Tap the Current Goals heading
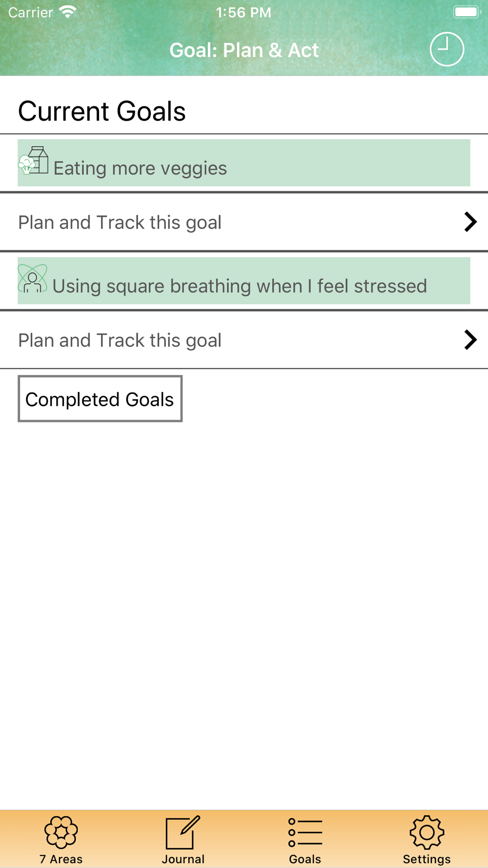 (x=102, y=111)
